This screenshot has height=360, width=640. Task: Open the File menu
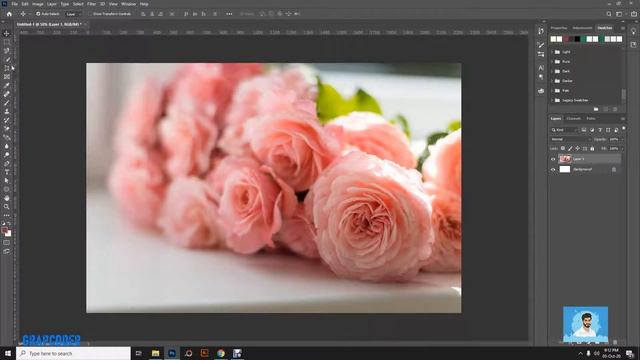point(14,4)
